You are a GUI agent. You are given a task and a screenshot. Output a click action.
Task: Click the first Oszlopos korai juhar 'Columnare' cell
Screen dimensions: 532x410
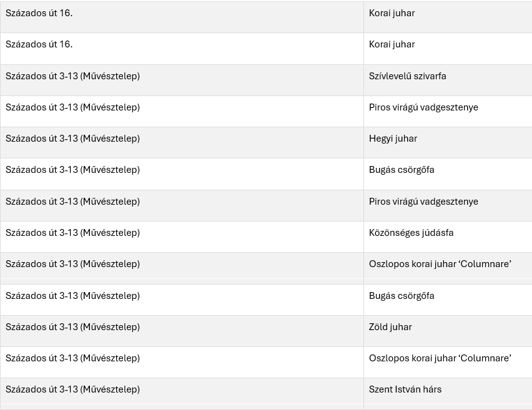coord(440,264)
